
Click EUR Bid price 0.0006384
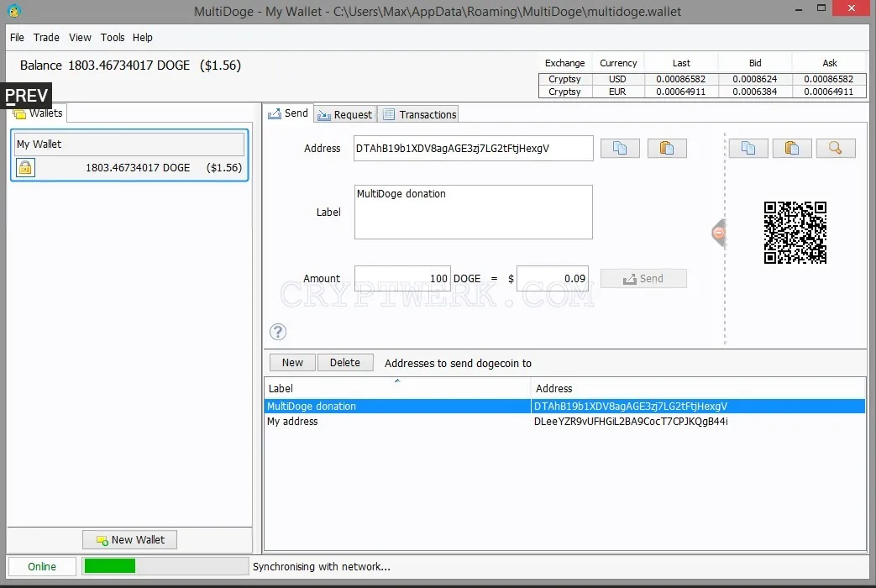point(754,92)
